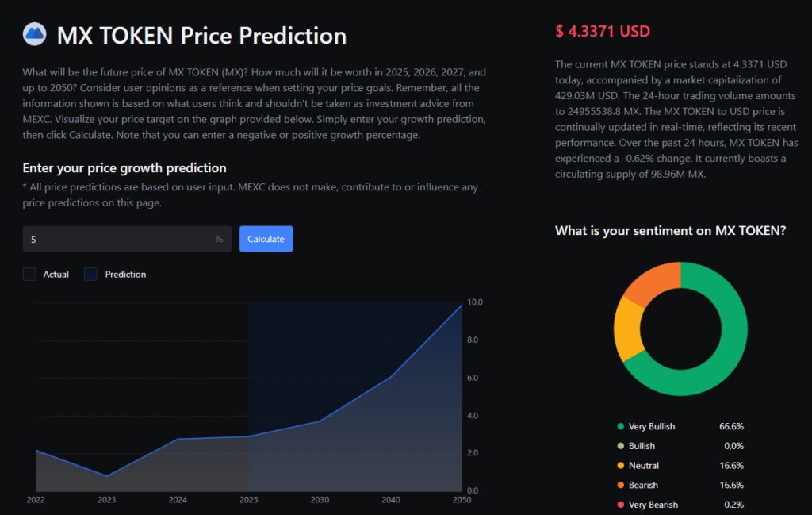Click the 2030 label on chart axis
Screen dimensions: 812x515
[320, 500]
